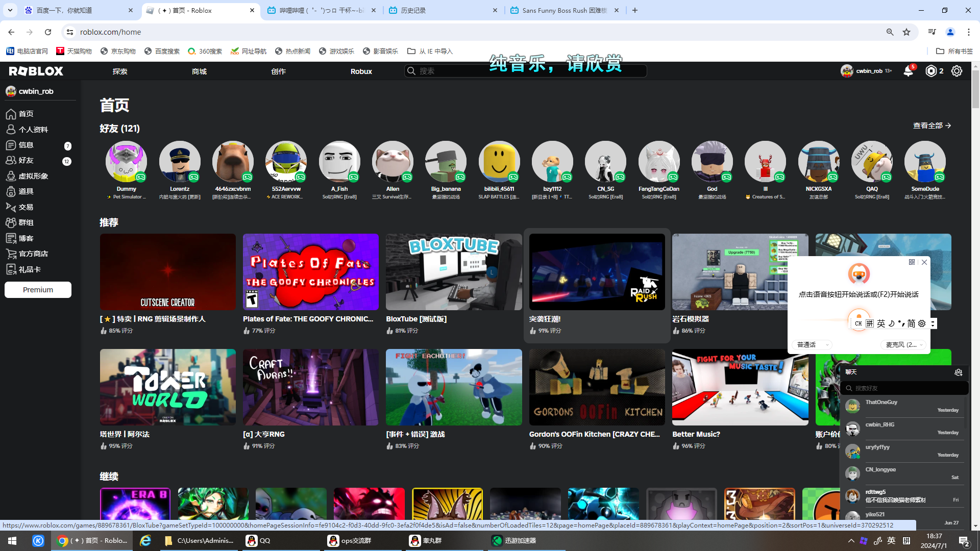The width and height of the screenshot is (980, 551).
Task: Bookmark this page with the star icon
Action: pos(906,32)
